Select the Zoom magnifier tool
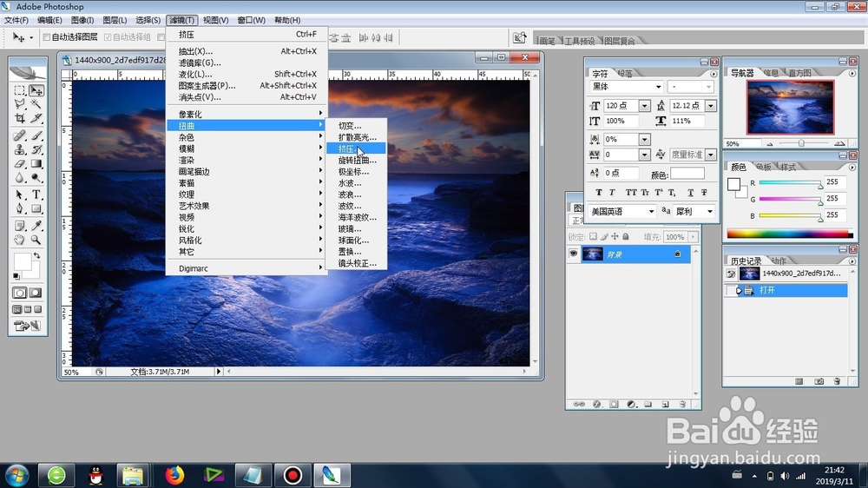 click(36, 240)
